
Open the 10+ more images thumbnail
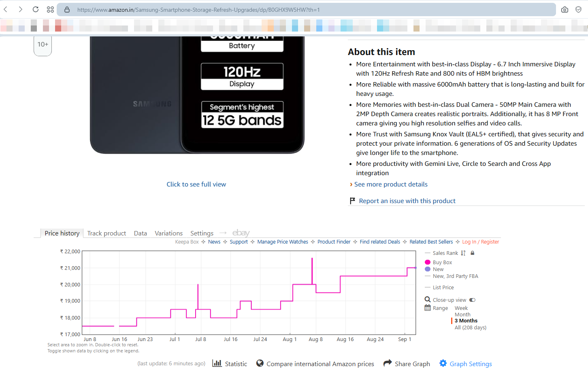[x=43, y=45]
